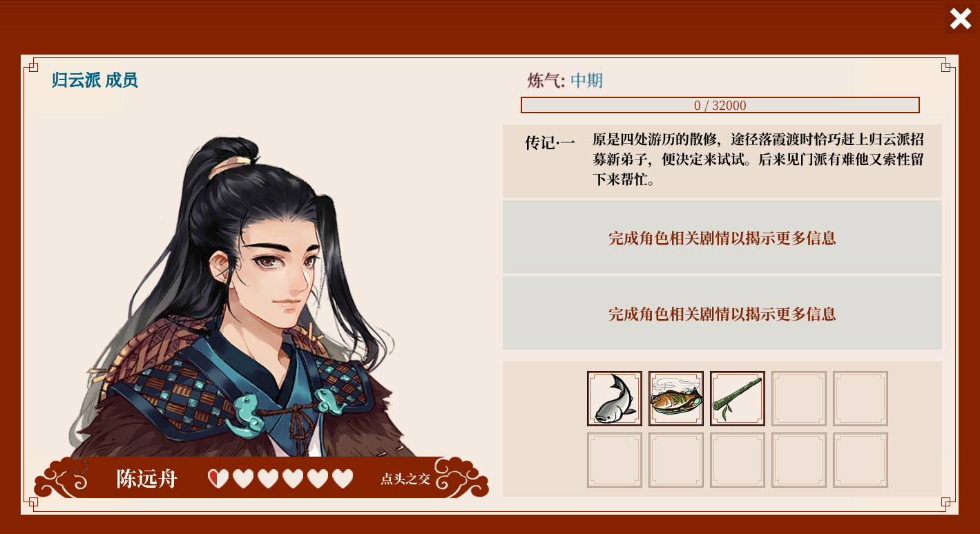Select the fifth empty slot in top row
The width and height of the screenshot is (980, 534).
[x=861, y=399]
